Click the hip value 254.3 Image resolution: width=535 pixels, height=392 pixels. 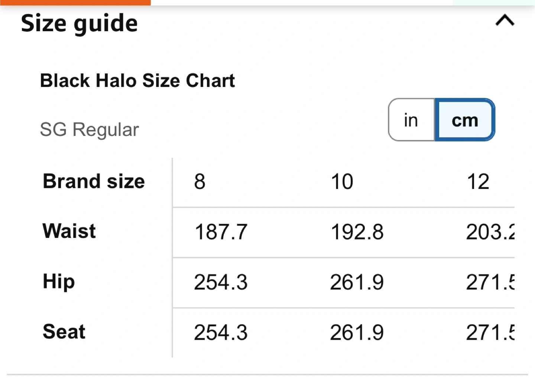[221, 282]
